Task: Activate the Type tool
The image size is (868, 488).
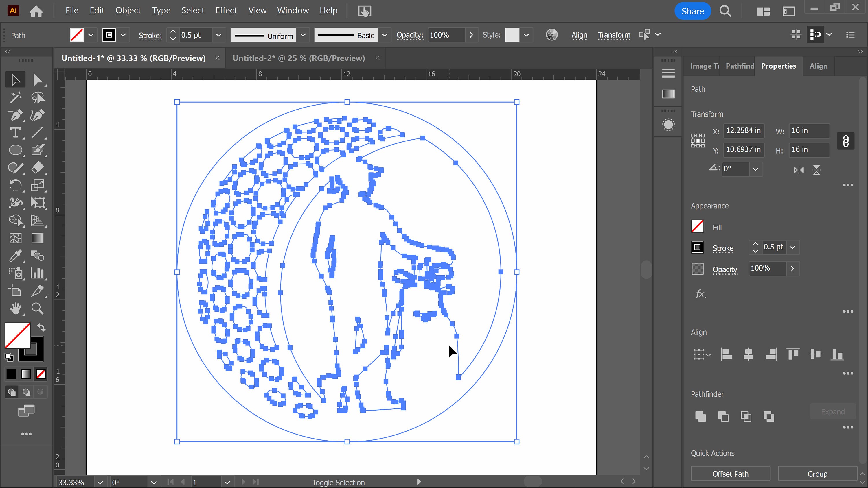Action: pos(15,132)
